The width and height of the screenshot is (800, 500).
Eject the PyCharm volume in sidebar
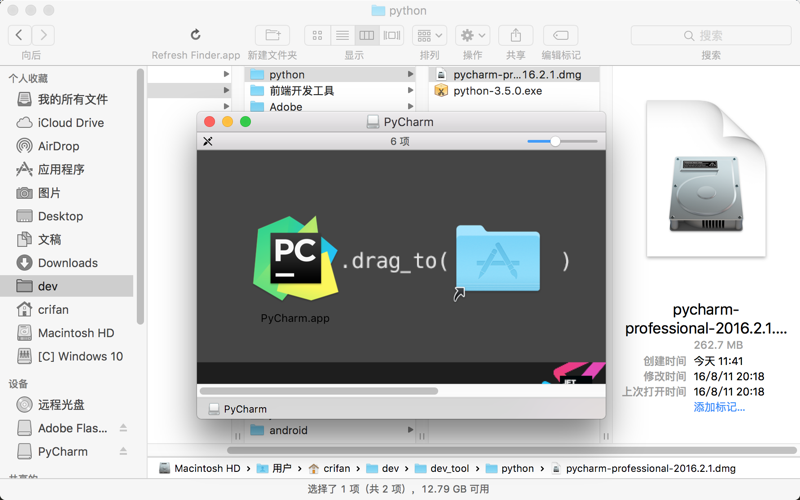tap(123, 452)
